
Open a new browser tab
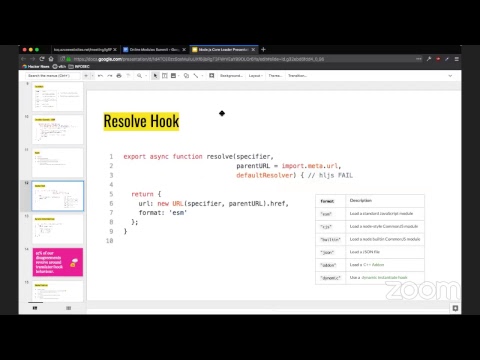(x=263, y=49)
